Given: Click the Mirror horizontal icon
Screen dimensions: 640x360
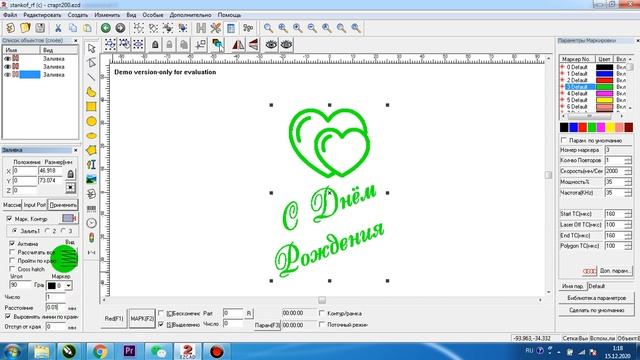Looking at the screenshot, I should 238,44.
